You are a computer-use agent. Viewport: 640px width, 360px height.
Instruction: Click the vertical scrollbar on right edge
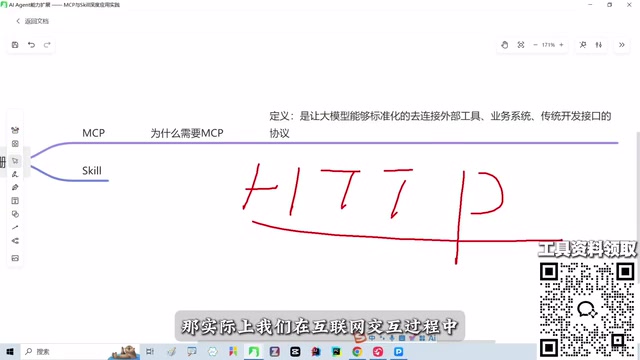click(x=638, y=208)
